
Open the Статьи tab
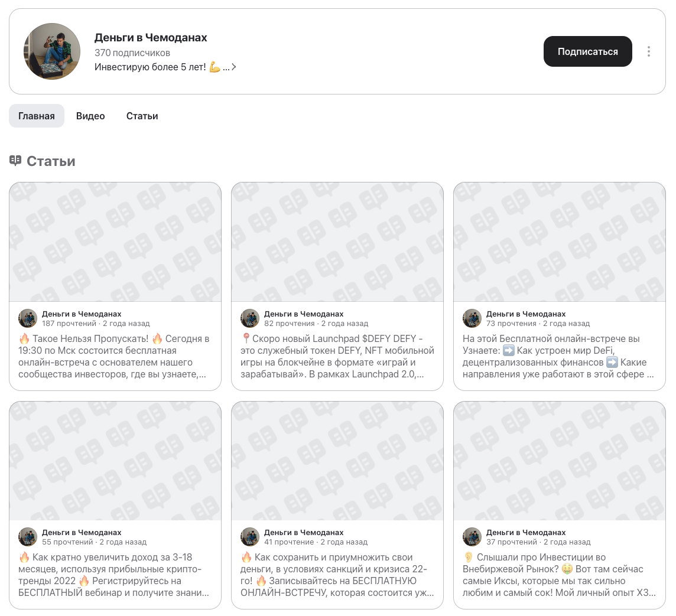click(x=142, y=116)
